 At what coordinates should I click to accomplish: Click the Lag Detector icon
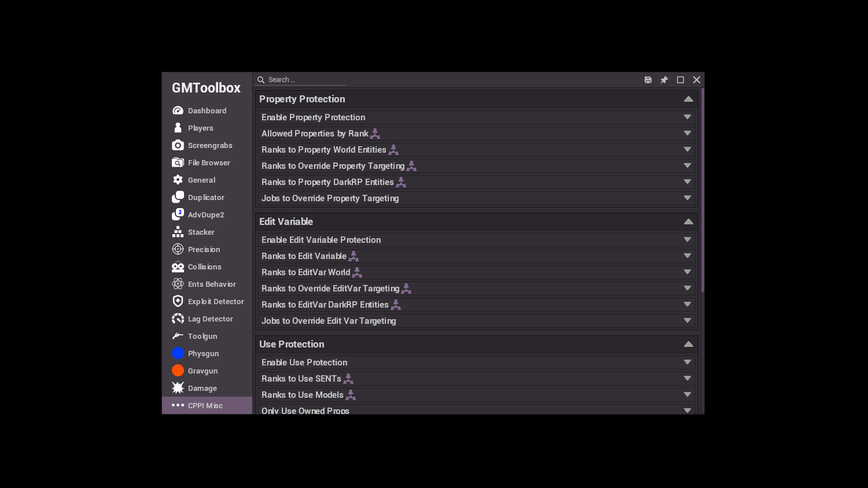click(178, 319)
